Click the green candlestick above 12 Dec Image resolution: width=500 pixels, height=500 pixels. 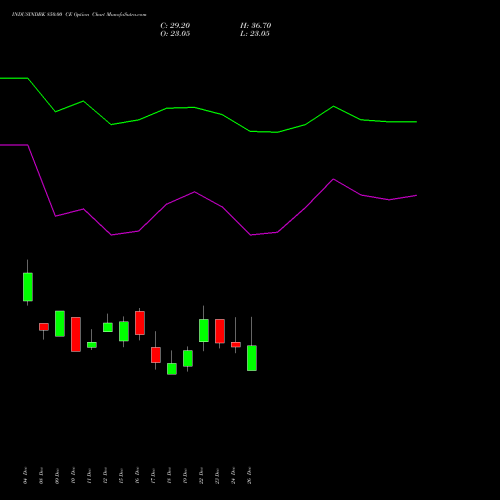click(x=108, y=327)
